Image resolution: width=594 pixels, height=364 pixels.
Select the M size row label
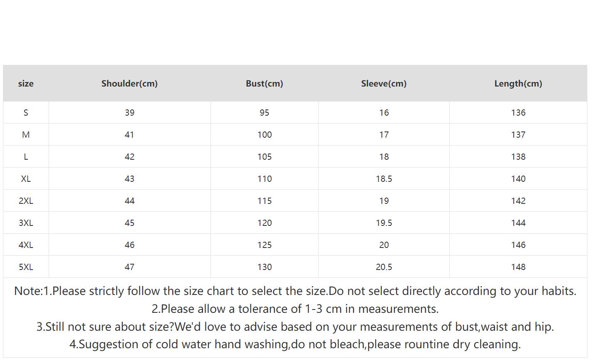(26, 135)
